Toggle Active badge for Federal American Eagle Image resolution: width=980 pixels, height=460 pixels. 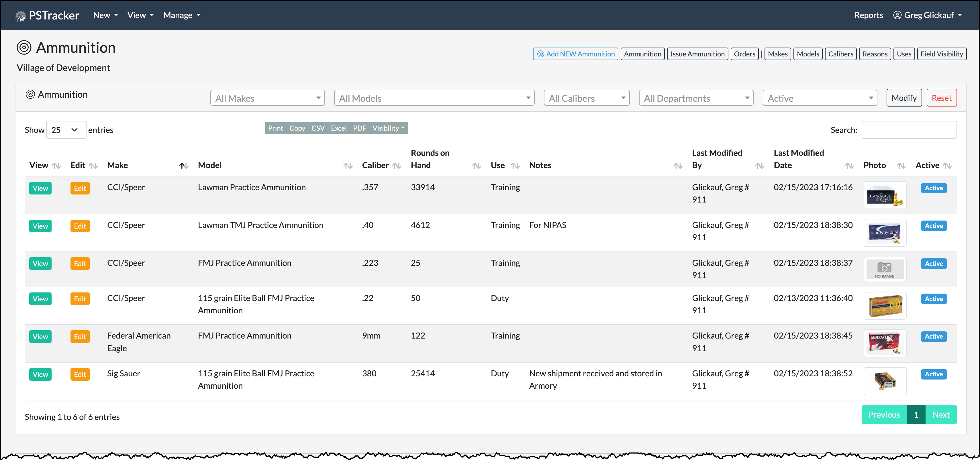click(x=933, y=337)
